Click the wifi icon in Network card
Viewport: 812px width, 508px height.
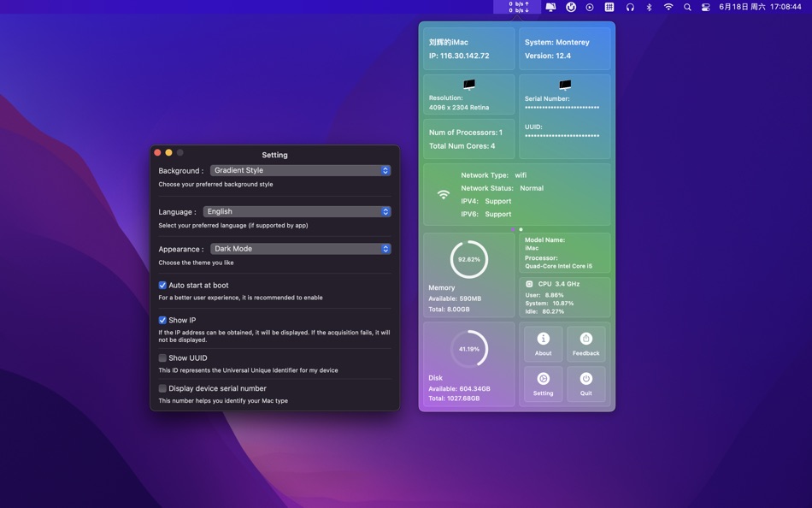coord(444,194)
